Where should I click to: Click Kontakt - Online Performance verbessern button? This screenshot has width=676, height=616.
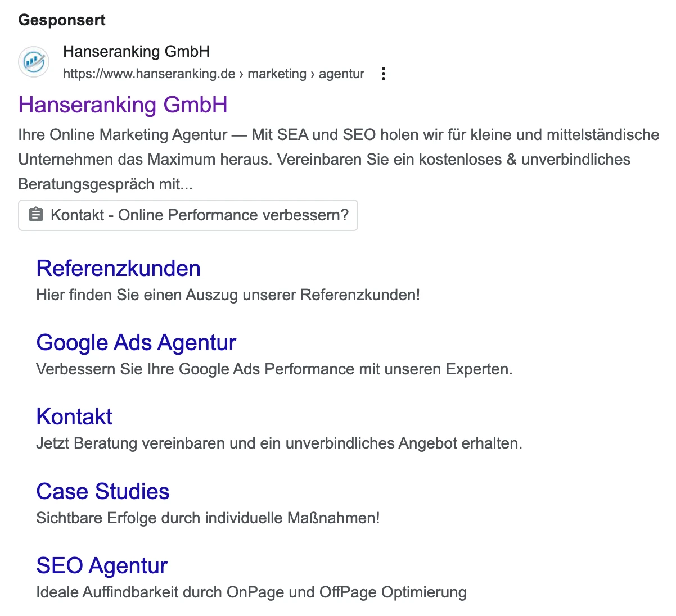[188, 215]
